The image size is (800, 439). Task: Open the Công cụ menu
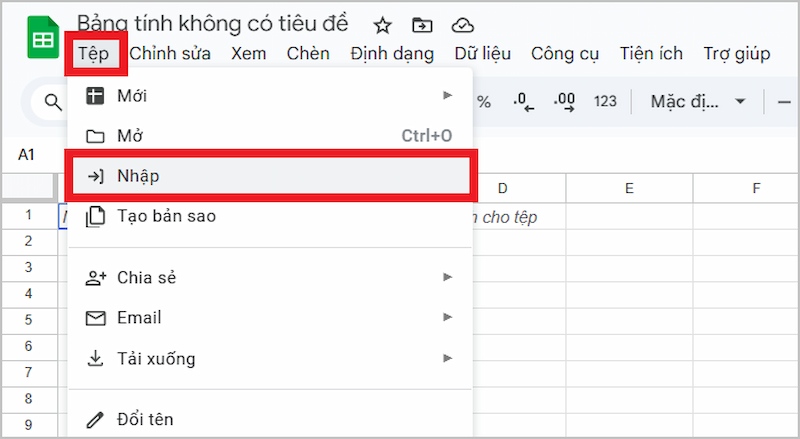pos(565,54)
